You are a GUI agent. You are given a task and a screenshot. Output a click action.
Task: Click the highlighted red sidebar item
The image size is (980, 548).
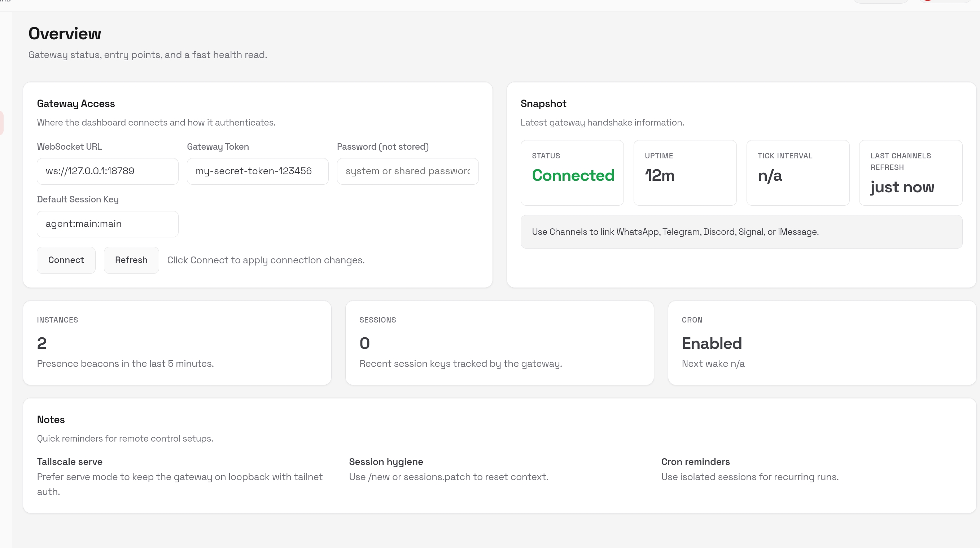point(1,123)
